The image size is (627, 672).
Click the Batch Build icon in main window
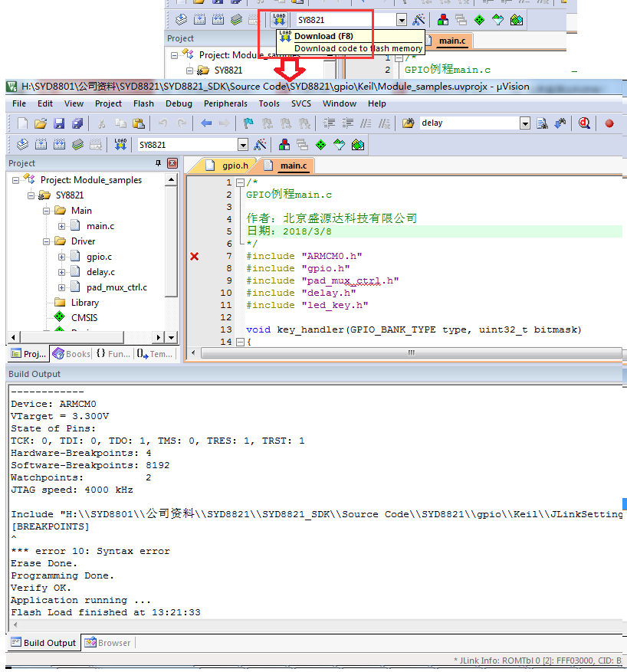(x=77, y=145)
